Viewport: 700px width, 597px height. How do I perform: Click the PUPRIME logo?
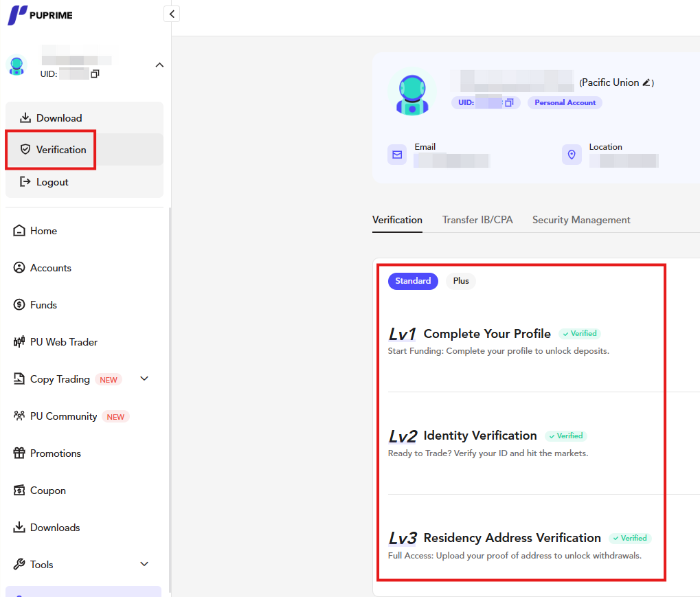pyautogui.click(x=40, y=15)
